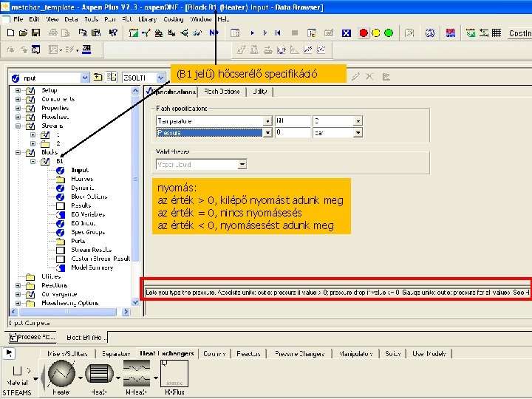Viewport: 532px width, 399px height.
Task: Open the Library menu
Action: point(148,19)
